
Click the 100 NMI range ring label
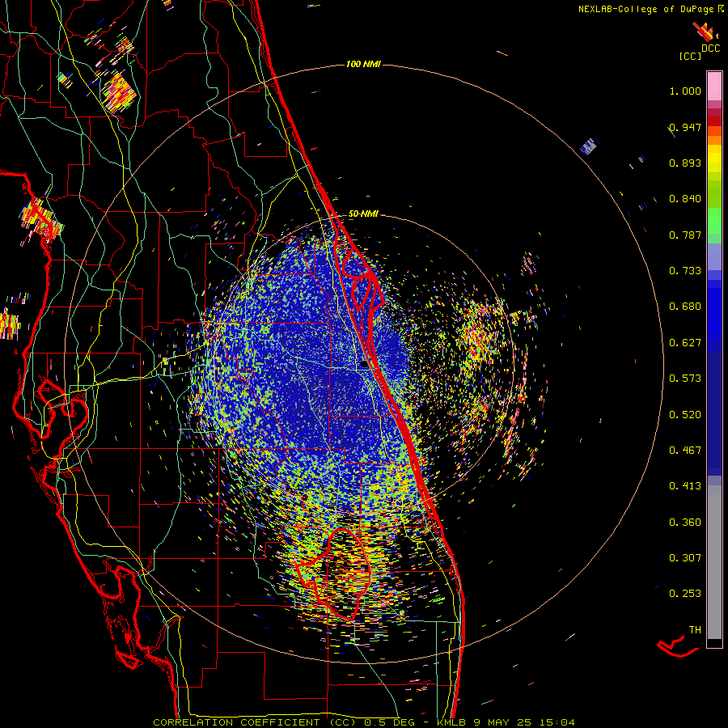[363, 64]
